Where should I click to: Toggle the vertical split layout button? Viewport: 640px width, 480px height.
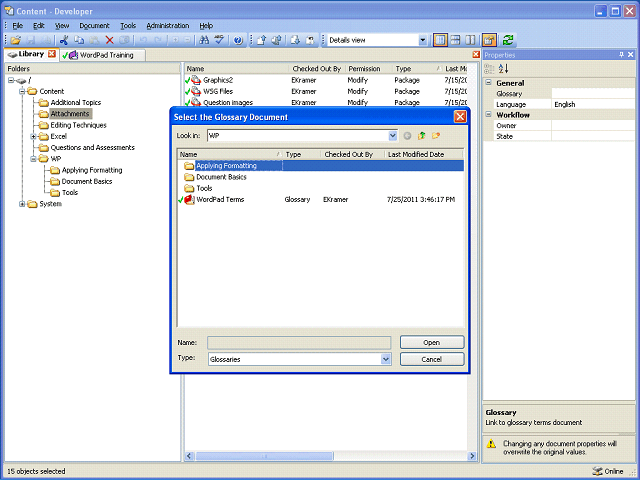(470, 40)
